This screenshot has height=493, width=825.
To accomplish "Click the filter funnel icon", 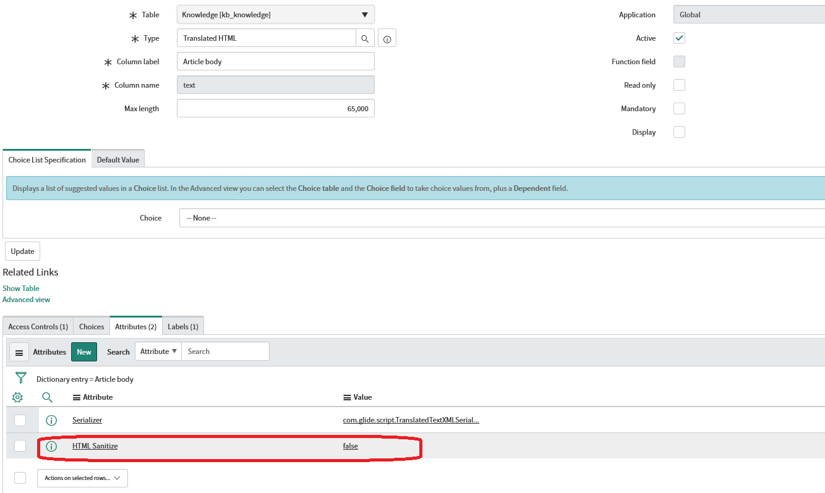I will pos(21,378).
